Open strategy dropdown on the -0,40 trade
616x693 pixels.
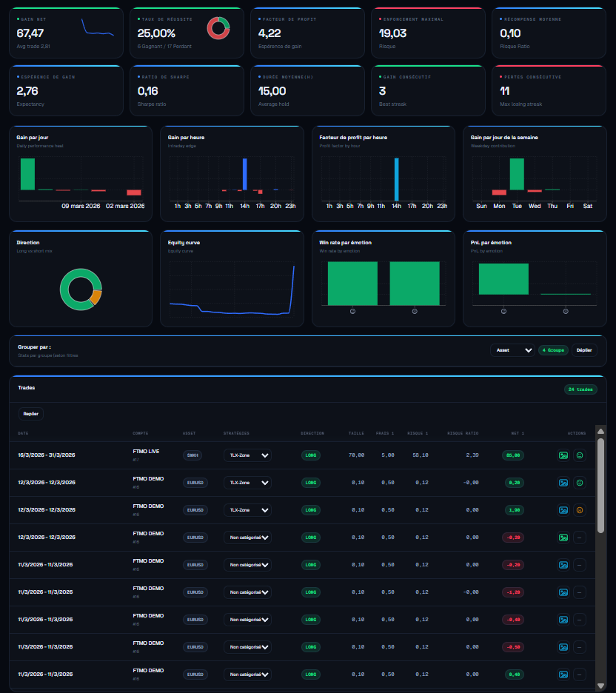247,620
